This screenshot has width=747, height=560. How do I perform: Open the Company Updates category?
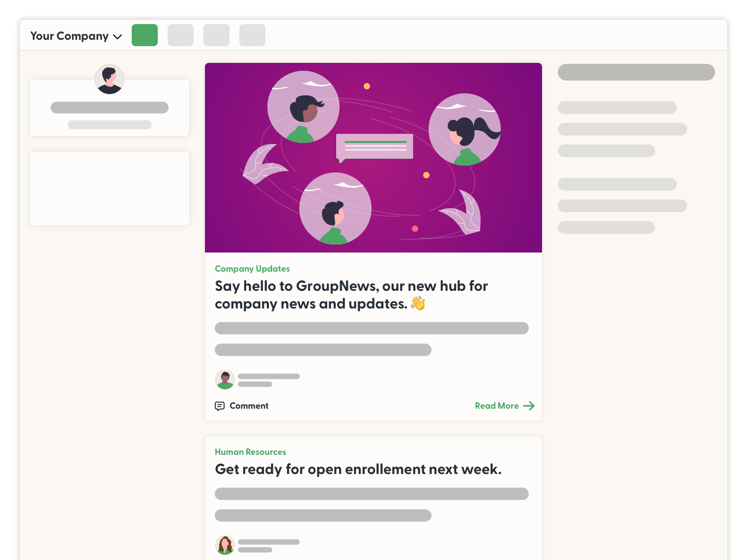(252, 269)
